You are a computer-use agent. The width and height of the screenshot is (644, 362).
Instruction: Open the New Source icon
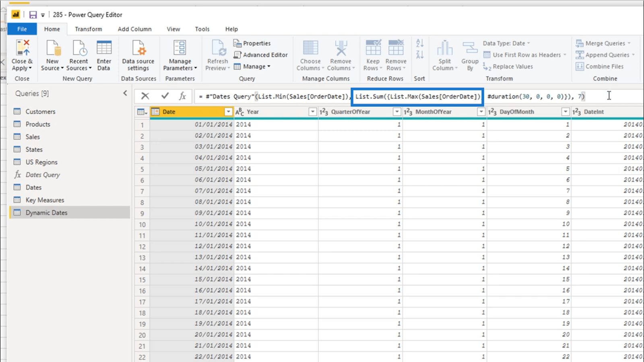[x=53, y=48]
